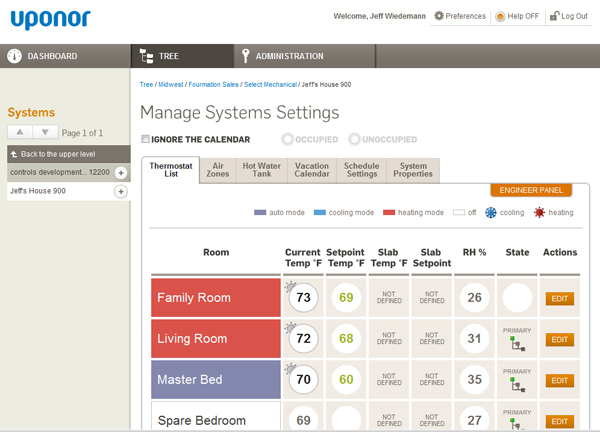Click Living Room primary network state icon
600x432 pixels.
517,344
